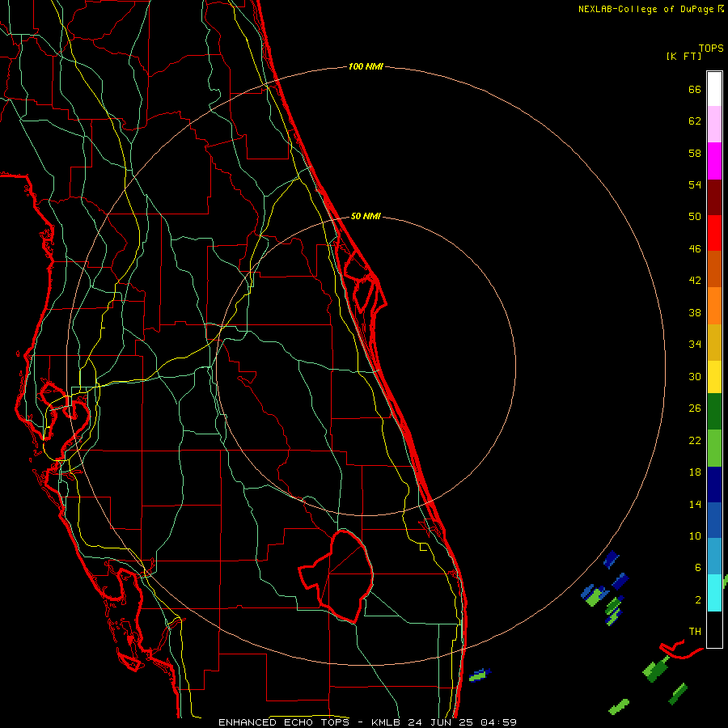Click the '50 NMI' range ring label
The height and width of the screenshot is (728, 728).
(366, 216)
